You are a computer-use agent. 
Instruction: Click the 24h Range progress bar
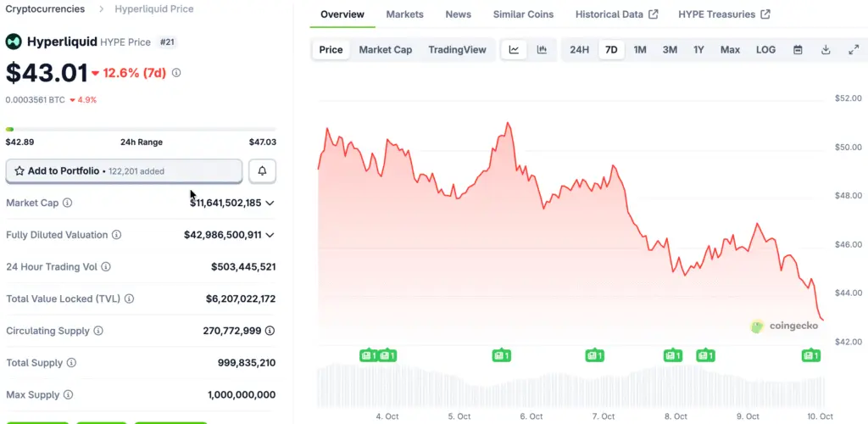(x=141, y=129)
